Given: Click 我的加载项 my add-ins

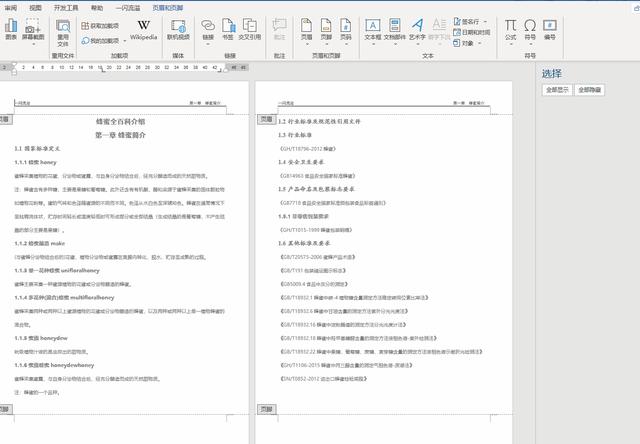Looking at the screenshot, I should pyautogui.click(x=100, y=40).
